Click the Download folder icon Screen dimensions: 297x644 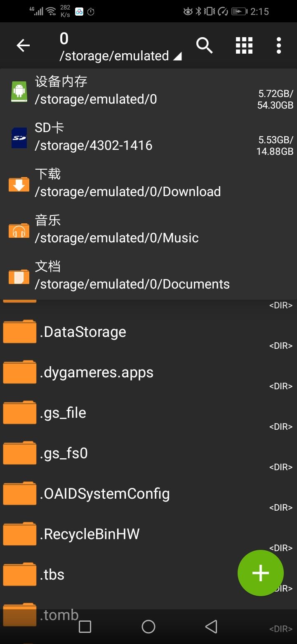tap(19, 184)
